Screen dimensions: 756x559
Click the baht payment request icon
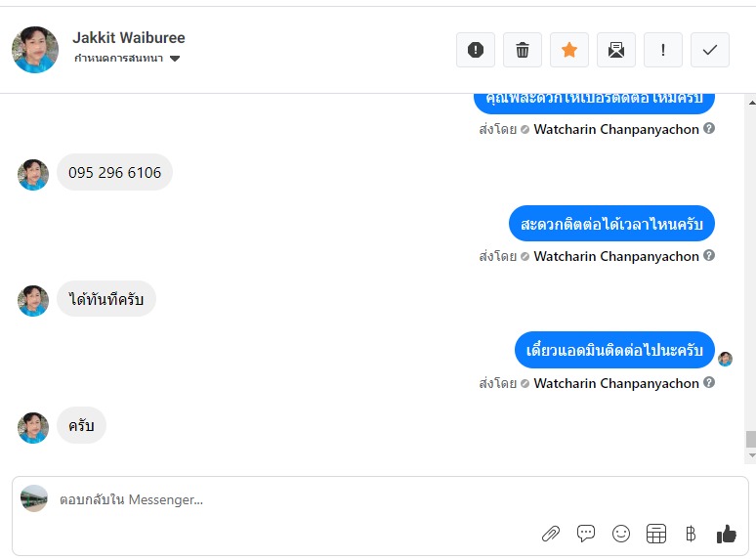(691, 534)
